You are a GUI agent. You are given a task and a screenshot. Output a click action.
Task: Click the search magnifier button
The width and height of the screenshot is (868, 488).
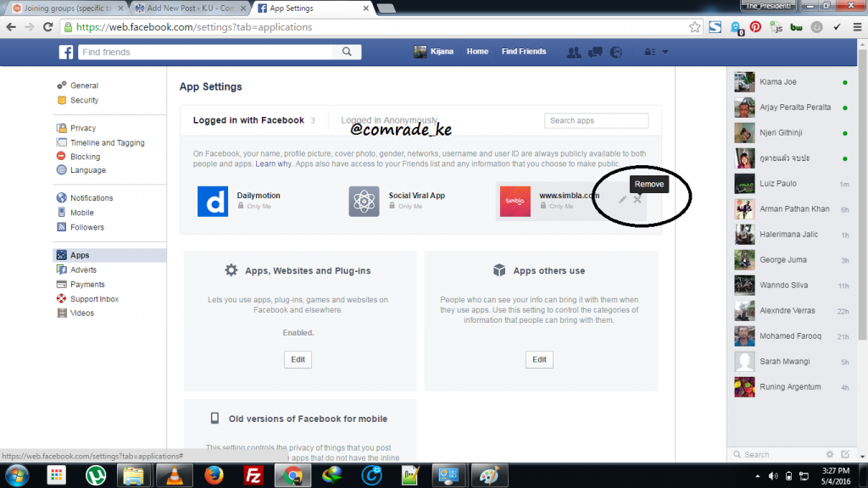(347, 52)
